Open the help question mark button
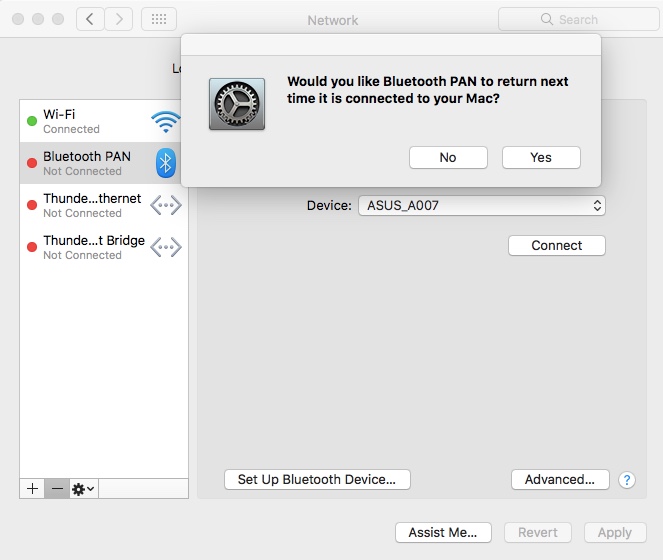The height and width of the screenshot is (560, 663). [627, 480]
